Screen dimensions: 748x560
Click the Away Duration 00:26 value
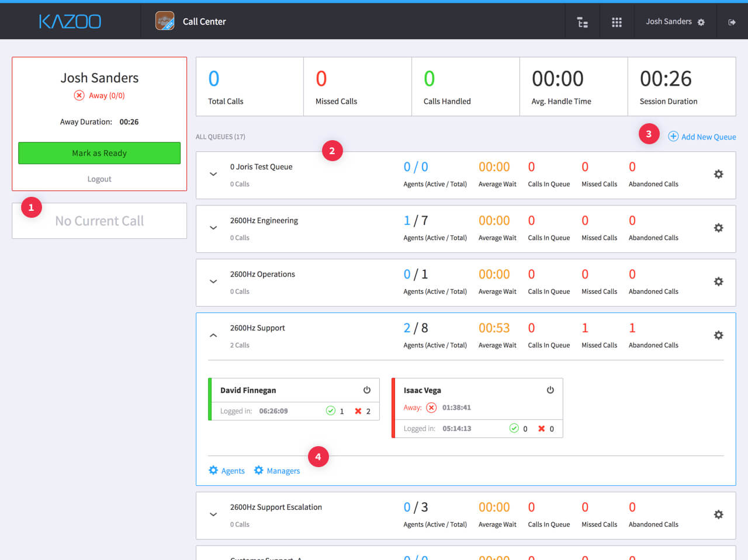(x=129, y=121)
